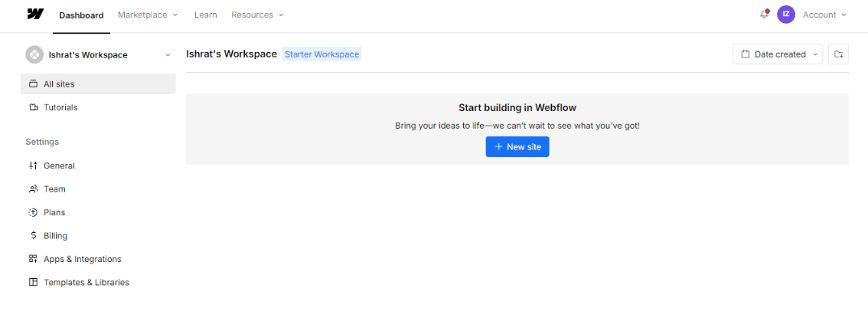The height and width of the screenshot is (331, 868).
Task: Expand the Marketplace menu chevron
Action: coord(175,15)
